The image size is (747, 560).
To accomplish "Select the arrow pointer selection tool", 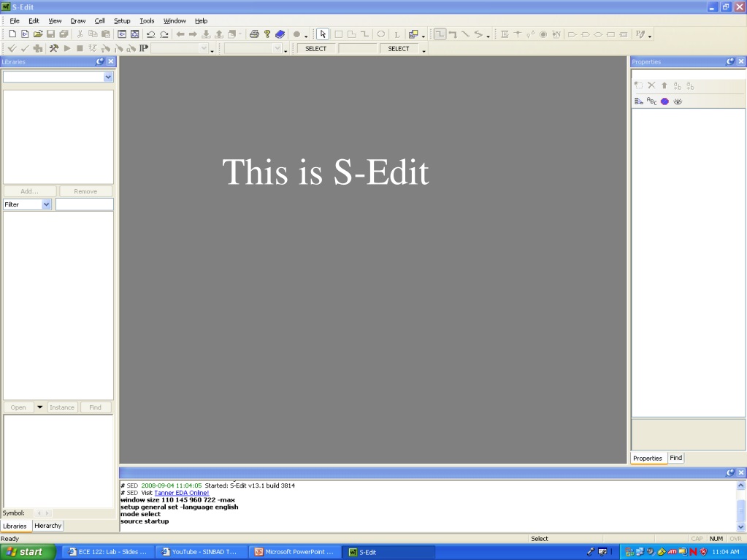I will [x=323, y=34].
